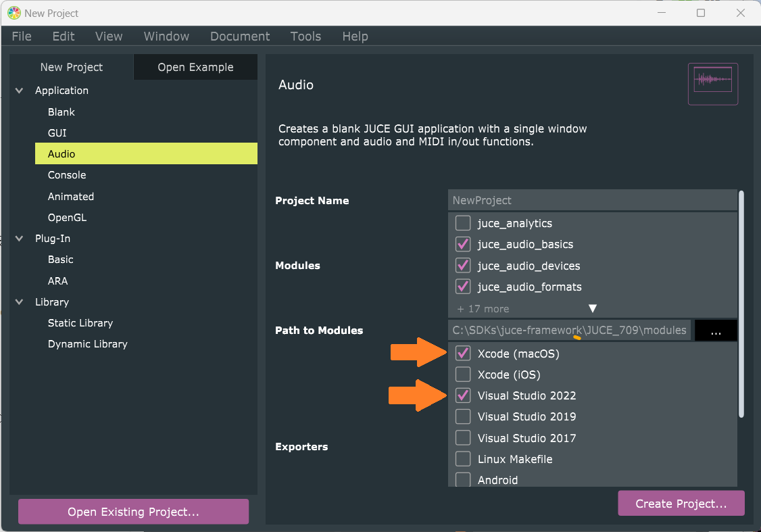Click the Application category label
This screenshot has width=761, height=532.
[x=62, y=91]
